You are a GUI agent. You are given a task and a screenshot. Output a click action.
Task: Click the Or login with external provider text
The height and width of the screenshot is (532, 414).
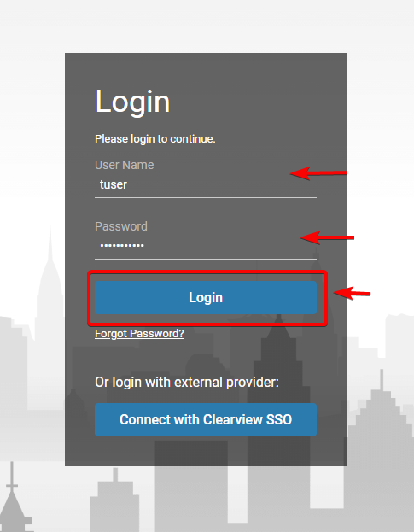(187, 382)
